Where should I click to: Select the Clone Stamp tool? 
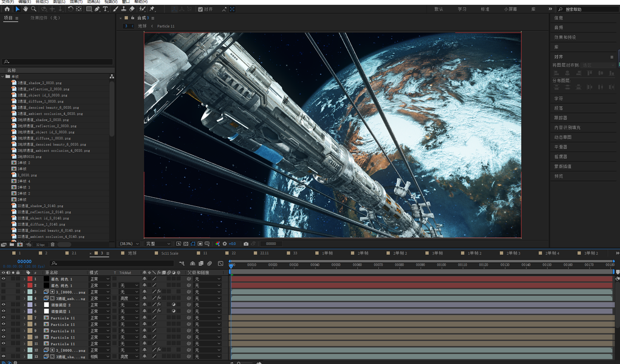point(123,8)
